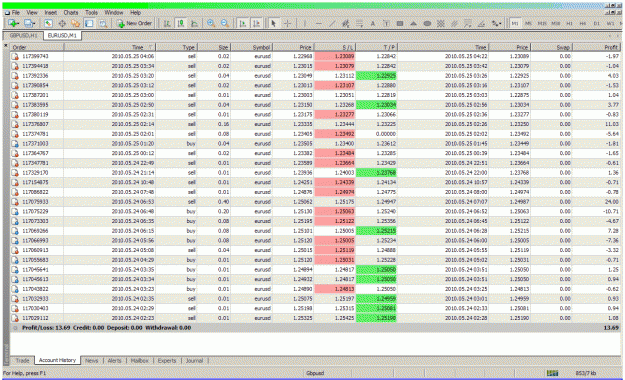
Task: Open the File menu
Action: coord(16,13)
